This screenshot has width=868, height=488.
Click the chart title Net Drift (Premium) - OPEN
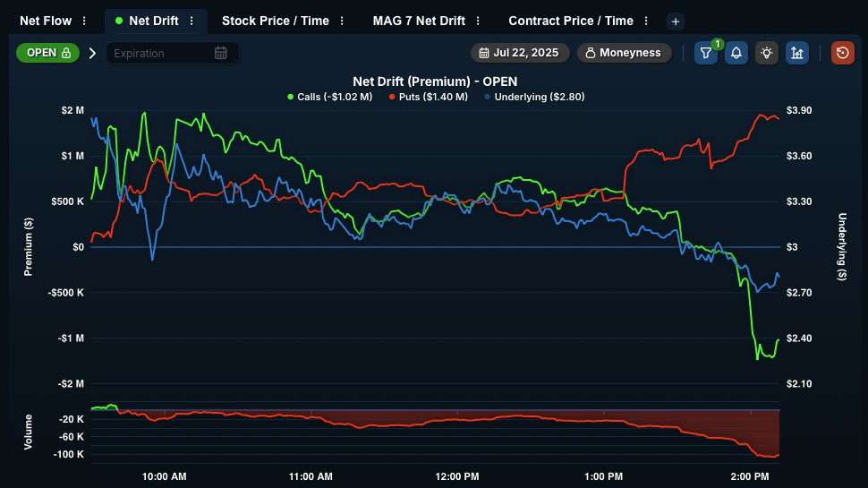pos(435,81)
